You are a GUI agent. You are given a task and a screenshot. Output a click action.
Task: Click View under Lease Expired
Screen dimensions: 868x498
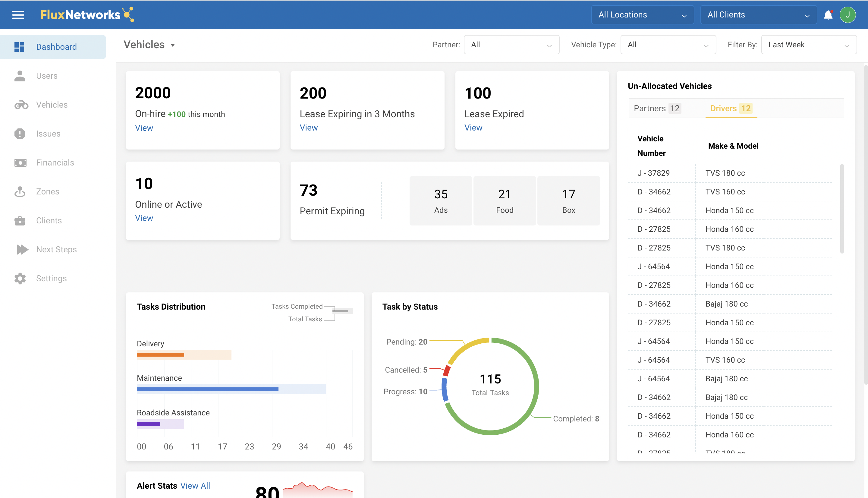(x=473, y=128)
